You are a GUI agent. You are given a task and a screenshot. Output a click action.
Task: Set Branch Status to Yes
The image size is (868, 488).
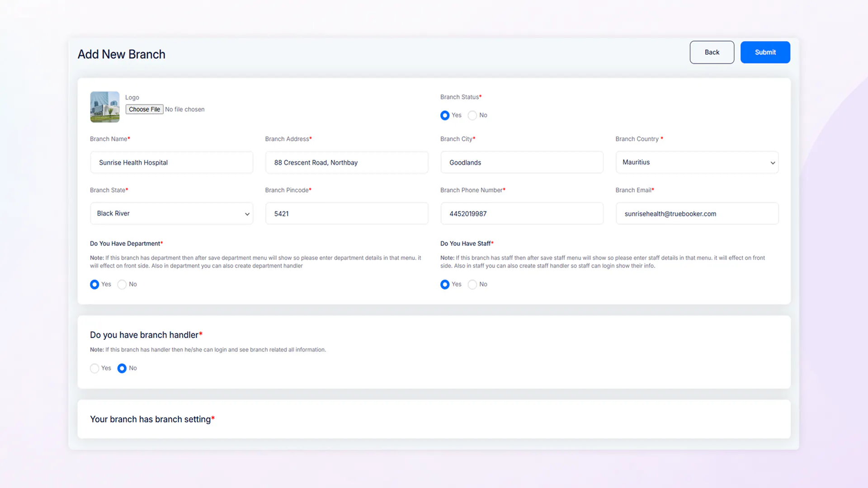[x=445, y=115]
